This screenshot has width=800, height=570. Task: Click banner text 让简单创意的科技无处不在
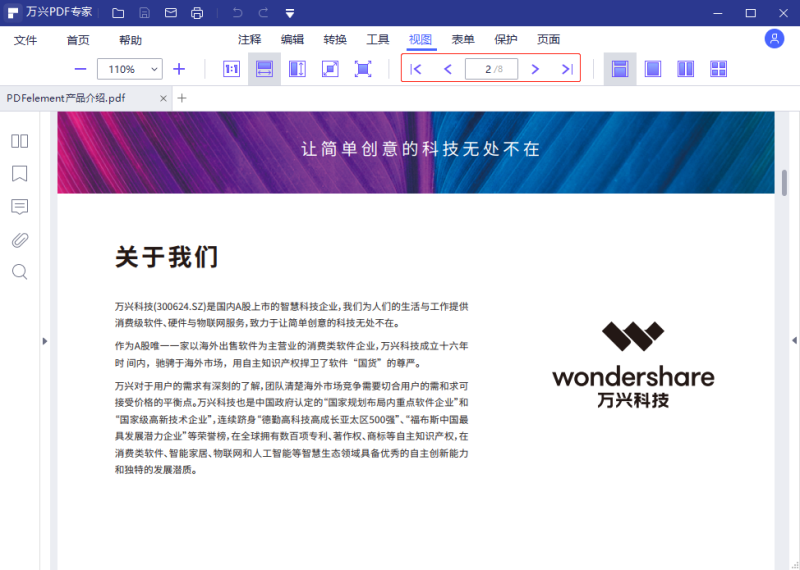pyautogui.click(x=420, y=149)
